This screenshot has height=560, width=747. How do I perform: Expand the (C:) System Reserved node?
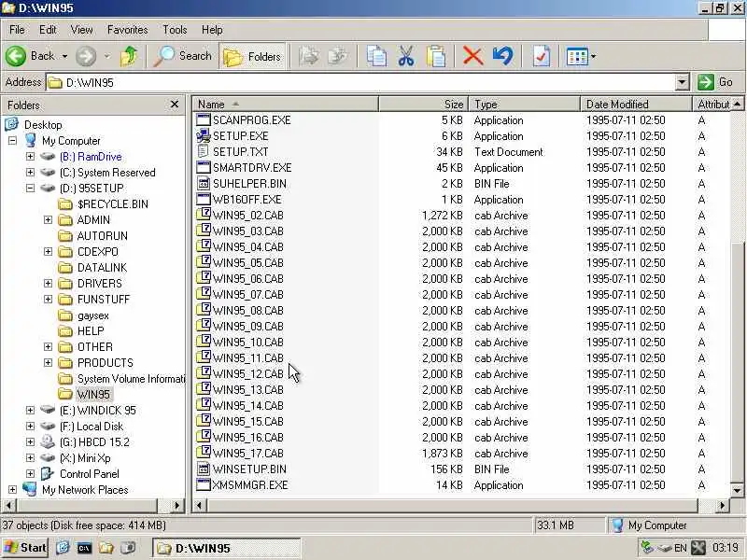click(x=30, y=172)
